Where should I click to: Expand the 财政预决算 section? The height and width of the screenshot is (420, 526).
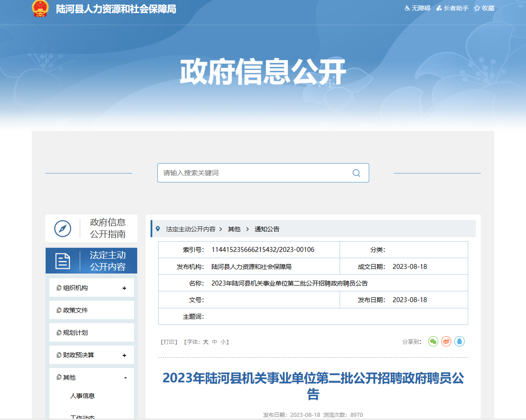(x=124, y=355)
